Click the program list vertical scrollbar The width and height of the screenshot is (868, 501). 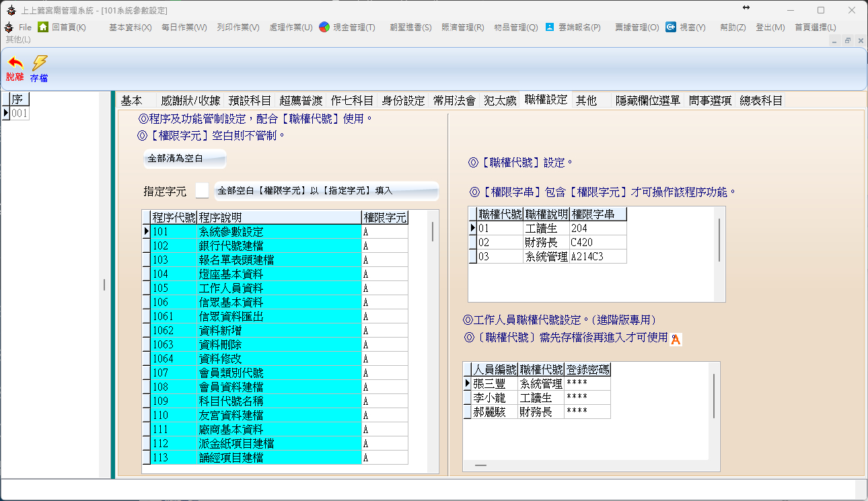pos(432,232)
